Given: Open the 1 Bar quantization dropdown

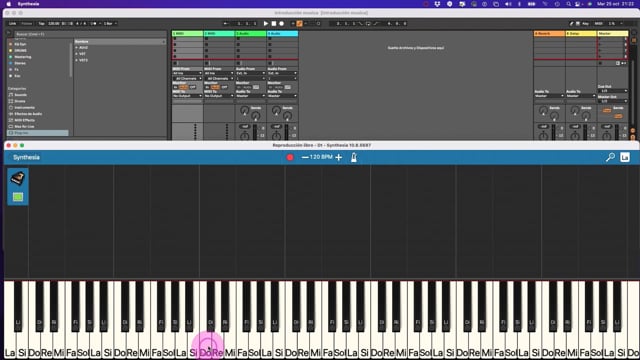Looking at the screenshot, I should 110,24.
